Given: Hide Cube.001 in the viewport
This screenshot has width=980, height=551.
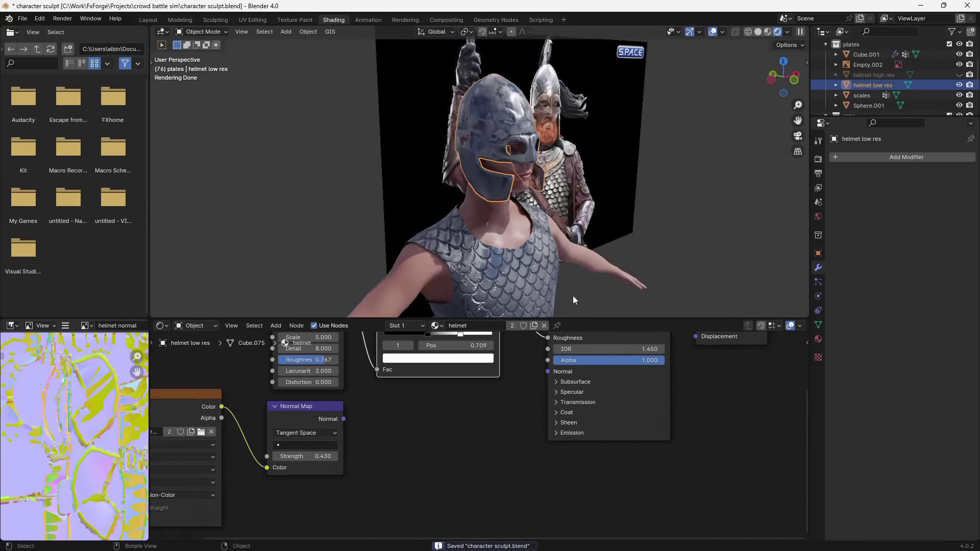Looking at the screenshot, I should pyautogui.click(x=959, y=54).
